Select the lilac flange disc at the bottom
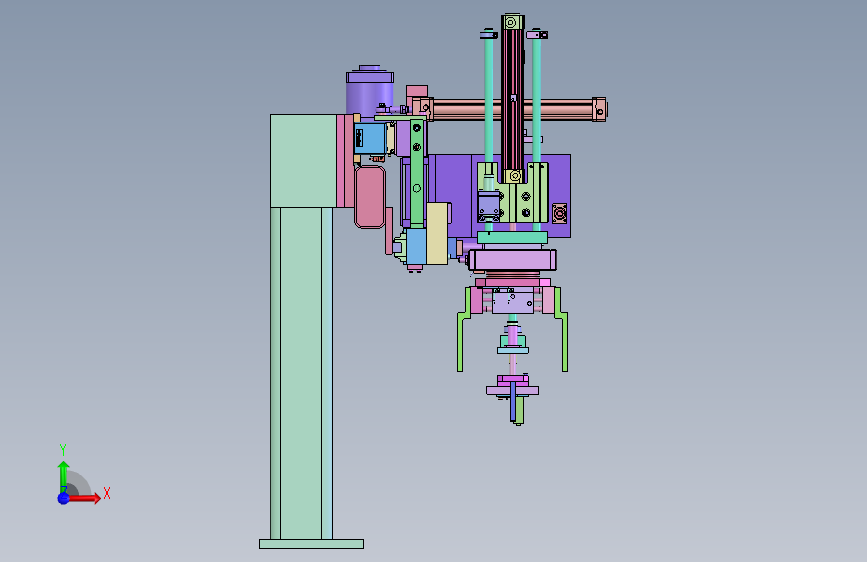This screenshot has width=867, height=562. coord(513,391)
